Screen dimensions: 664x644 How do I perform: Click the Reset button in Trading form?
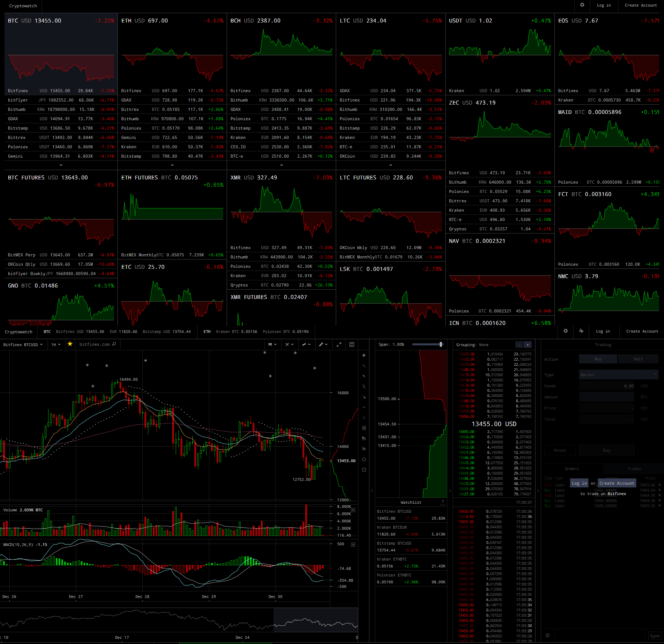click(560, 450)
